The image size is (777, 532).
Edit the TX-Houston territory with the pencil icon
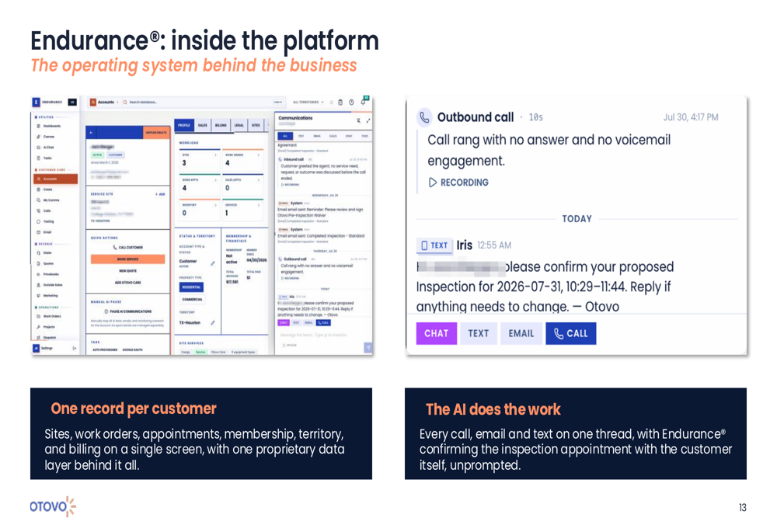coord(213,322)
